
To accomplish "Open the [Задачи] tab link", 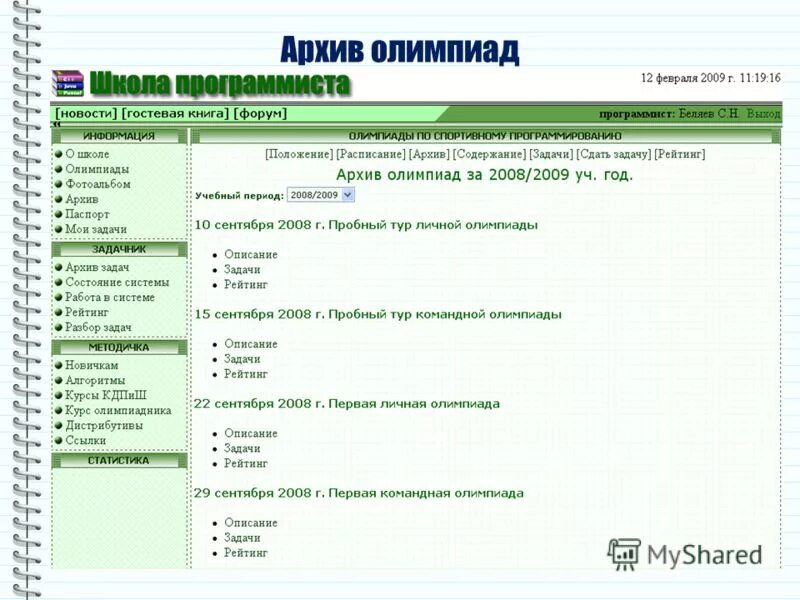I will coord(551,154).
